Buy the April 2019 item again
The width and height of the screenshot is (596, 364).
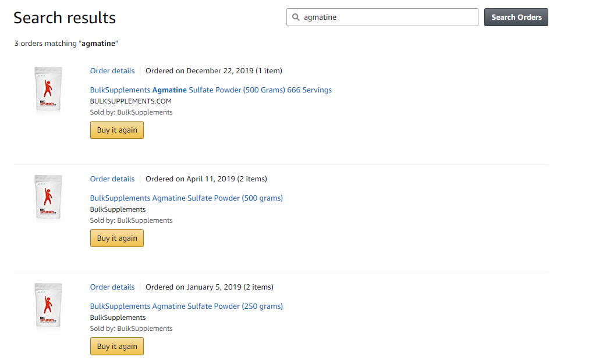tap(116, 238)
